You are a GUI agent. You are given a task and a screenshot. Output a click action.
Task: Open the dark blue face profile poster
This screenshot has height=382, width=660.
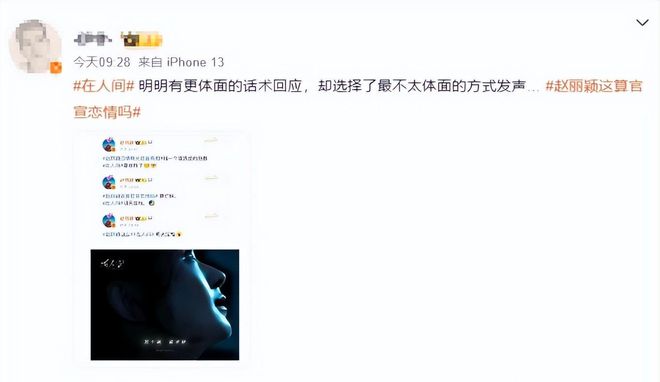click(x=165, y=305)
